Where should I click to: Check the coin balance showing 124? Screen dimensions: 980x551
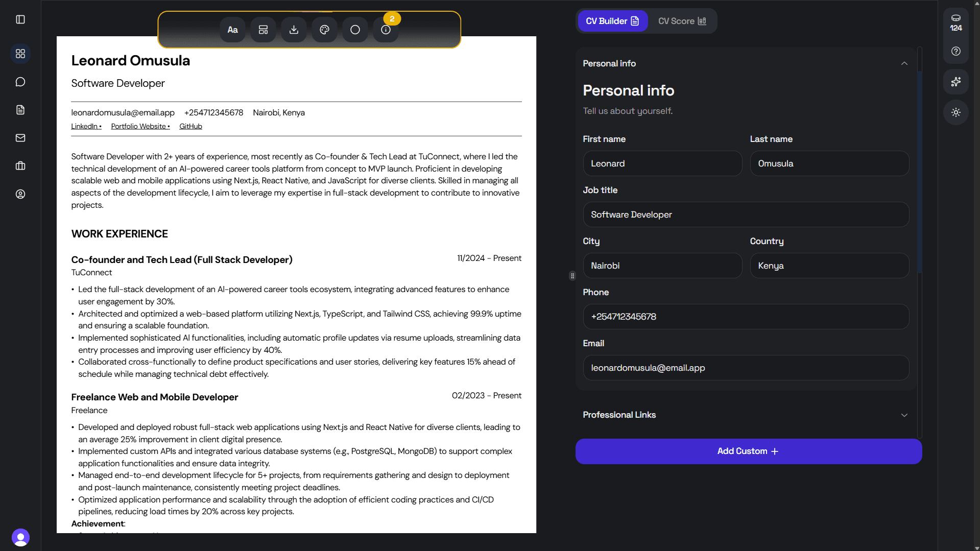[x=955, y=23]
